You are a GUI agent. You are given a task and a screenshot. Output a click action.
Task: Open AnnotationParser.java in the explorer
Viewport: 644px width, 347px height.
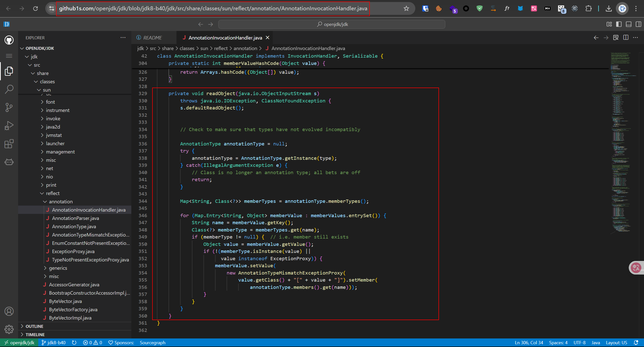tap(75, 218)
